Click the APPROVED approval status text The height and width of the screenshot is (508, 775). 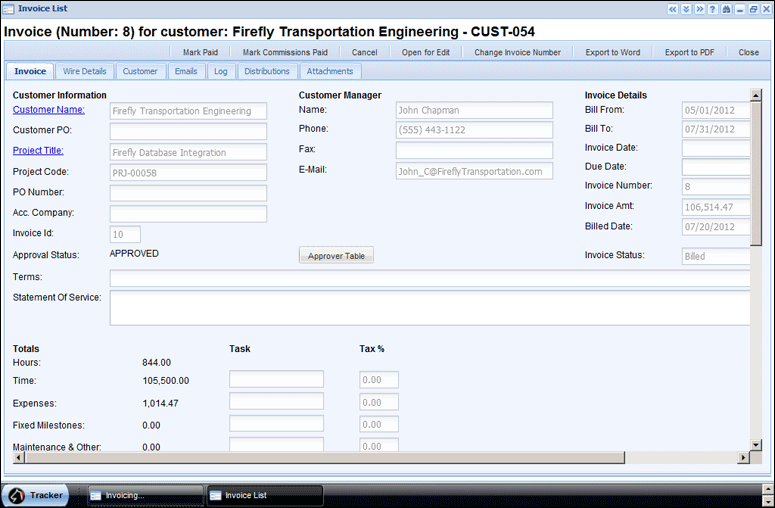coord(134,254)
